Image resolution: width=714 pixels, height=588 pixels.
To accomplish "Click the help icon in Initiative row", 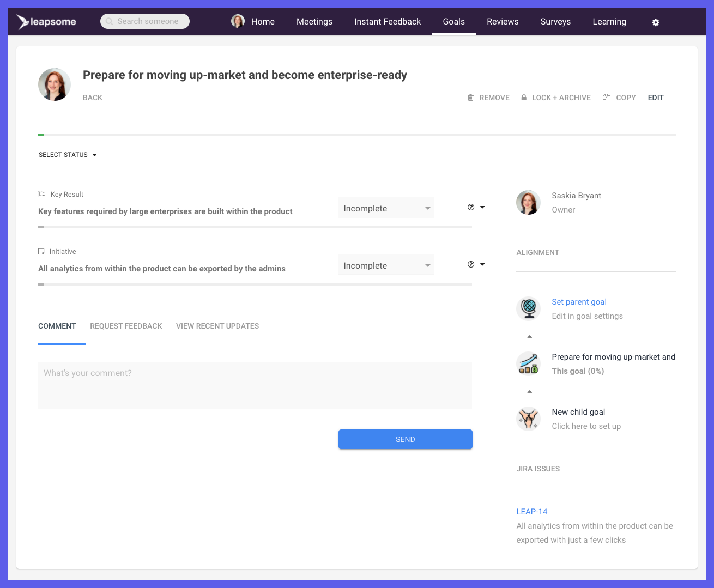I will 471,264.
